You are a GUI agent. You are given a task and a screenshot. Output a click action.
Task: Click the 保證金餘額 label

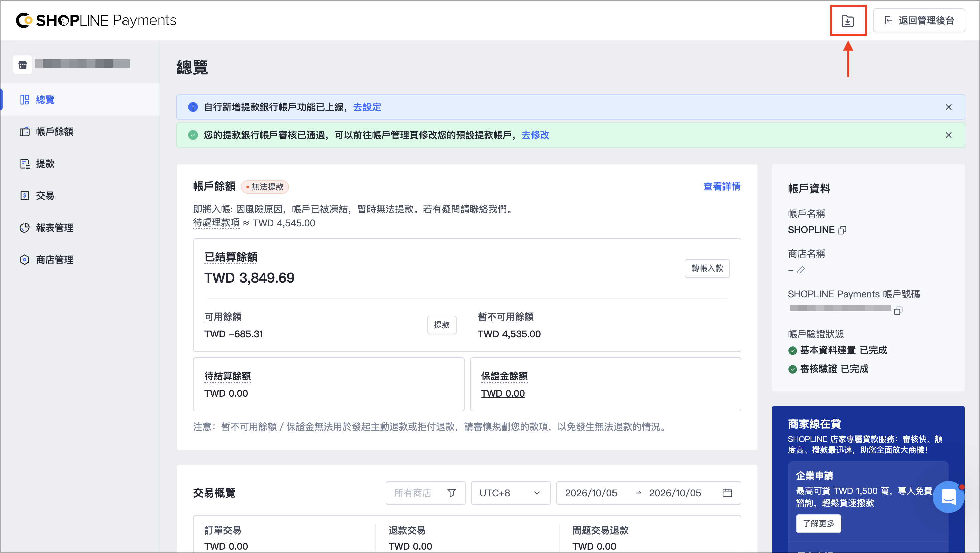pos(504,376)
